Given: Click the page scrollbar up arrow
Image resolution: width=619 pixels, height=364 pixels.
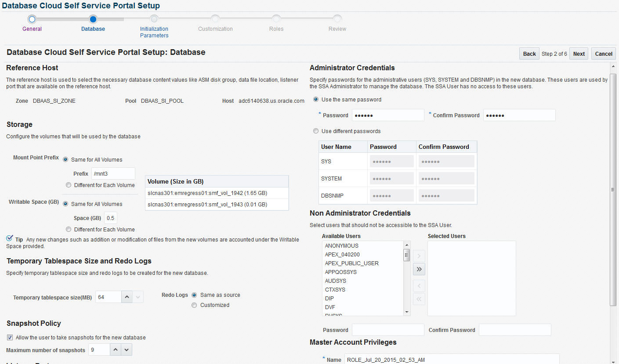Looking at the screenshot, I should tap(613, 66).
